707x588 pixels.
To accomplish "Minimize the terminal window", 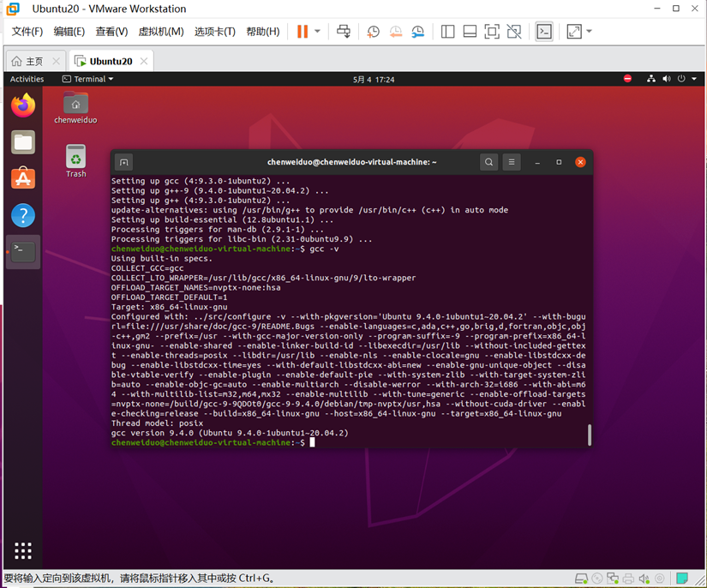I will pos(537,162).
